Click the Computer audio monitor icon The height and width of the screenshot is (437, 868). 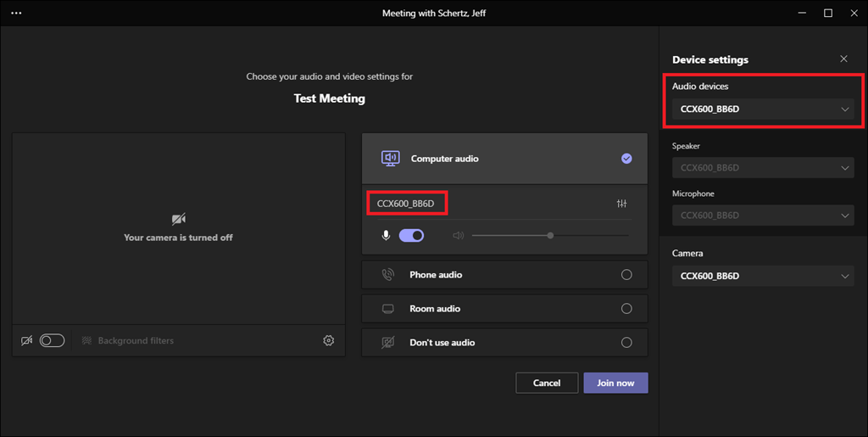390,159
